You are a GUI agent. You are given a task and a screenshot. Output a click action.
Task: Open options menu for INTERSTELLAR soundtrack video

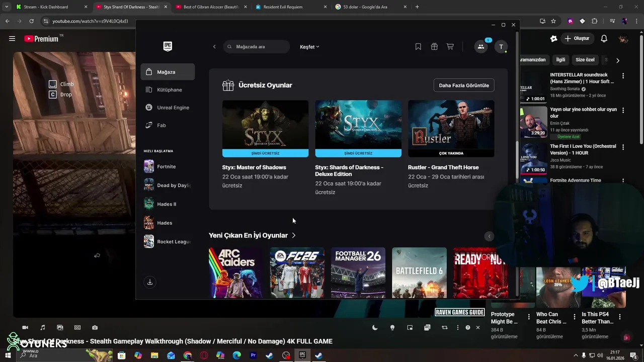tap(623, 76)
